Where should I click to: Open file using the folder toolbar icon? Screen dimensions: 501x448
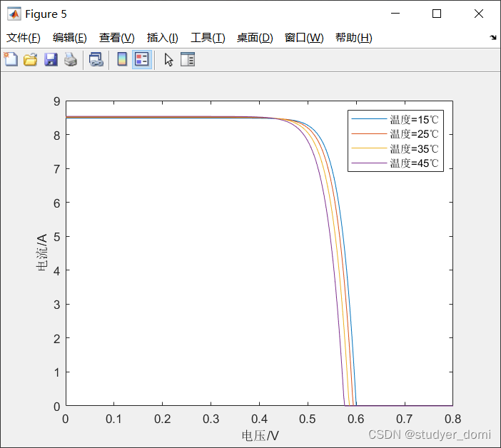(x=31, y=60)
